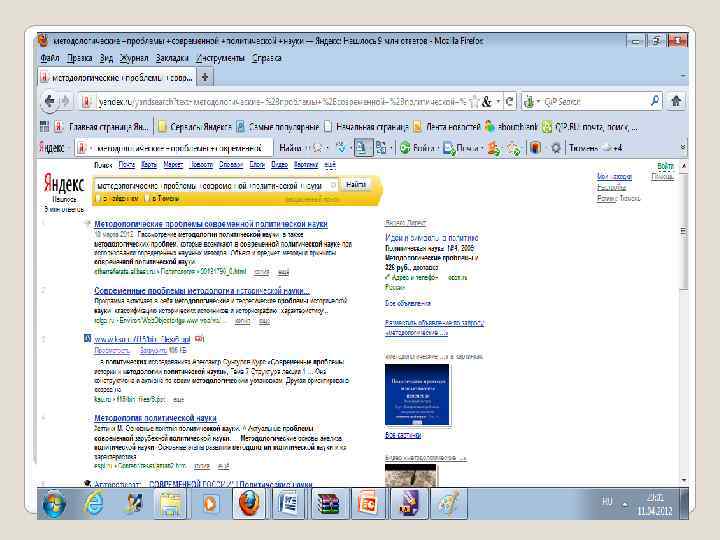Viewport: 720px width, 540px height.
Task: Open the Правка menu
Action: point(79,58)
